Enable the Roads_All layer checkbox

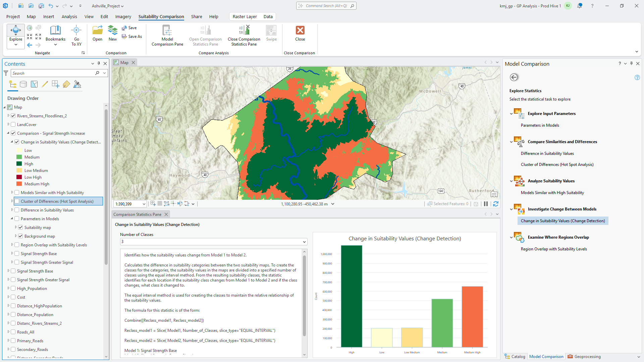tap(13, 332)
